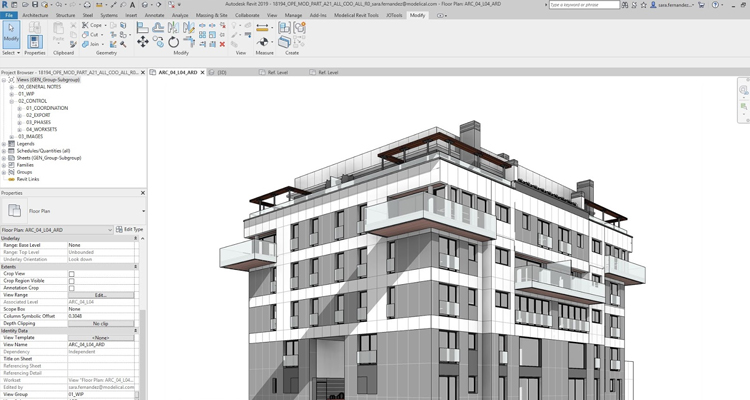Click the Create Assembly icon
This screenshot has height=400, width=750.
click(x=284, y=28)
